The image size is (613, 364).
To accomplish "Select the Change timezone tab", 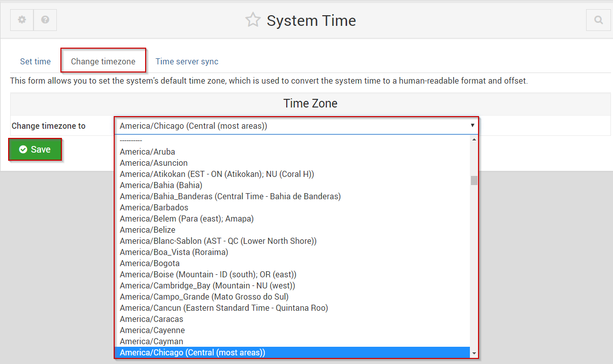I will pos(103,61).
